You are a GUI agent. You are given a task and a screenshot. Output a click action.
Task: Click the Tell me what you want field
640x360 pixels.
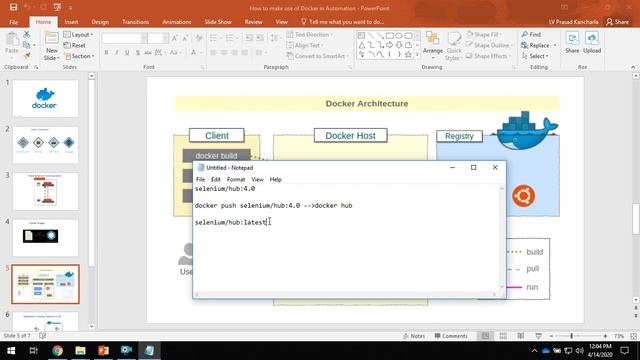click(x=342, y=22)
